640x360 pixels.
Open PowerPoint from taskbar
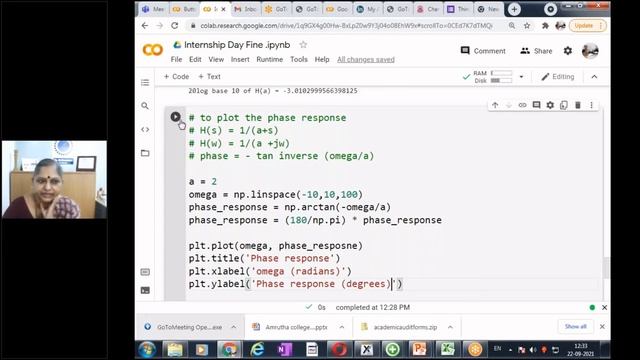tap(420, 350)
